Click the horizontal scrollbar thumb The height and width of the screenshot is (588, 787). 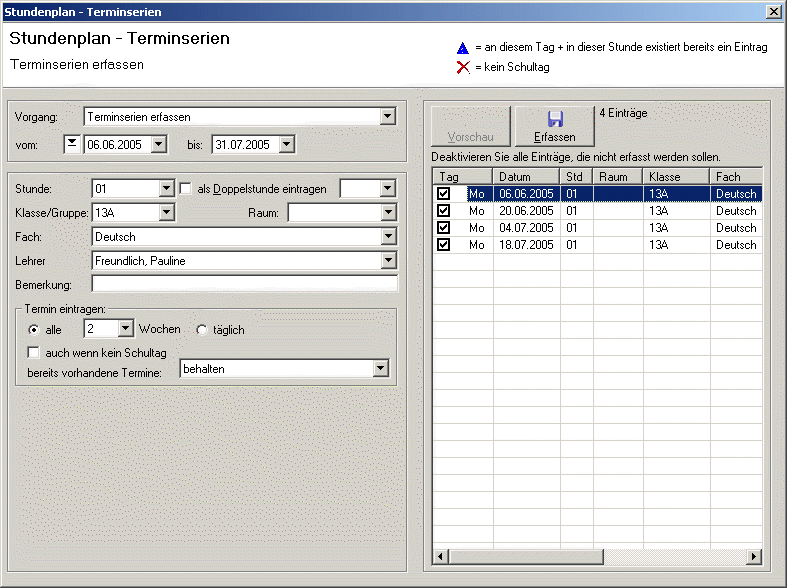526,556
